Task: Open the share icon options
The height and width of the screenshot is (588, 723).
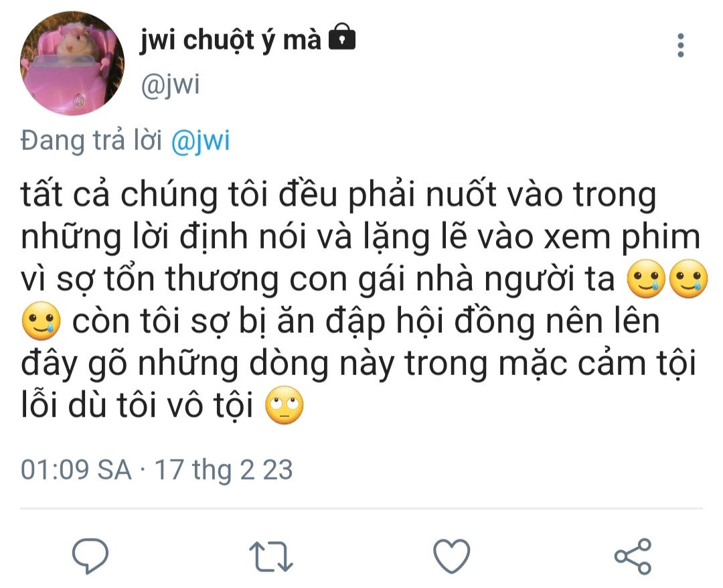Action: pyautogui.click(x=633, y=556)
